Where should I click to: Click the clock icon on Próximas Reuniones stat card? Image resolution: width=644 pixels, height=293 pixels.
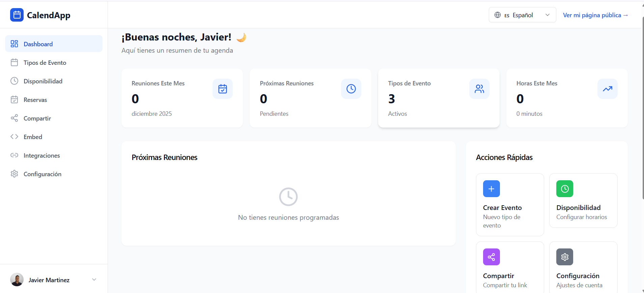coord(351,89)
